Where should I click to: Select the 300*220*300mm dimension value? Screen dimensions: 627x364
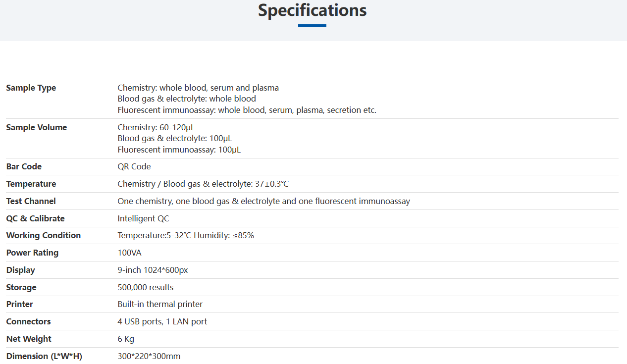pyautogui.click(x=149, y=356)
